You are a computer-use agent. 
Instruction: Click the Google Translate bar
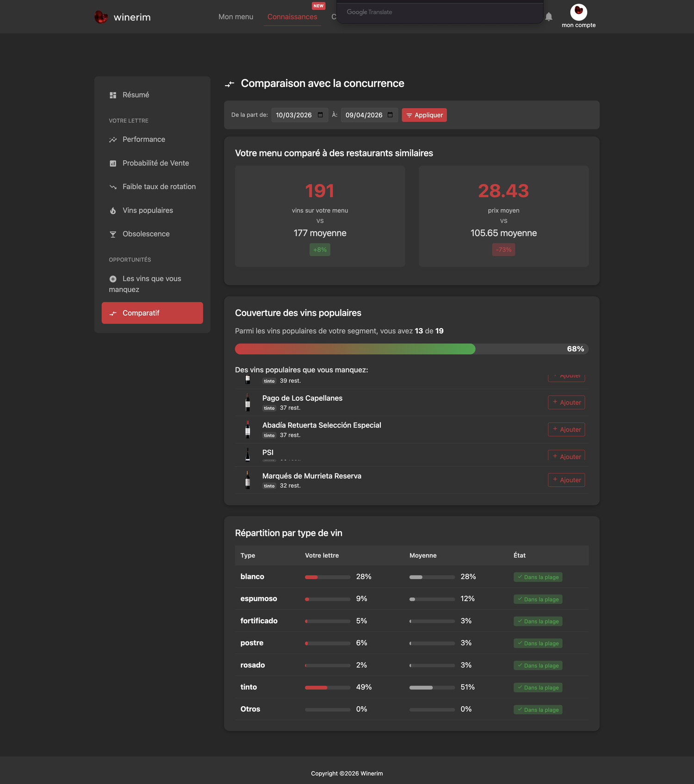(x=440, y=12)
